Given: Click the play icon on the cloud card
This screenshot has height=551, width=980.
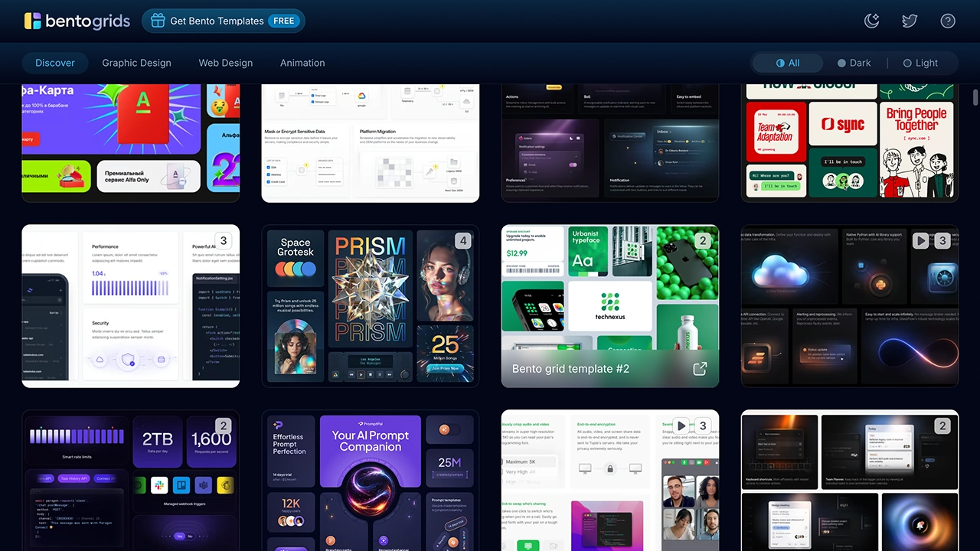Looking at the screenshot, I should coord(921,240).
